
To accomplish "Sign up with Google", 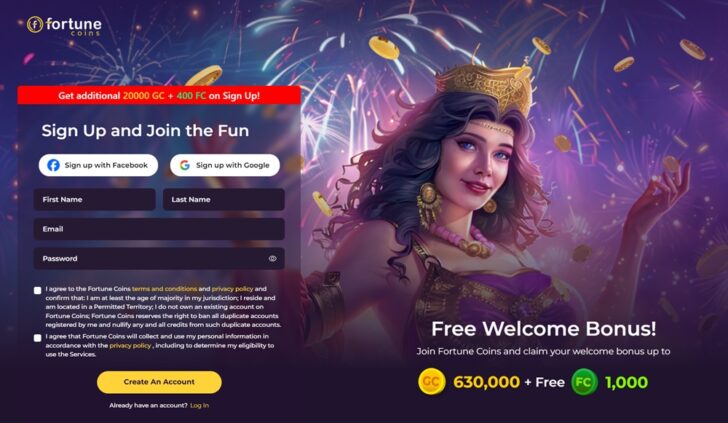I will pyautogui.click(x=225, y=165).
